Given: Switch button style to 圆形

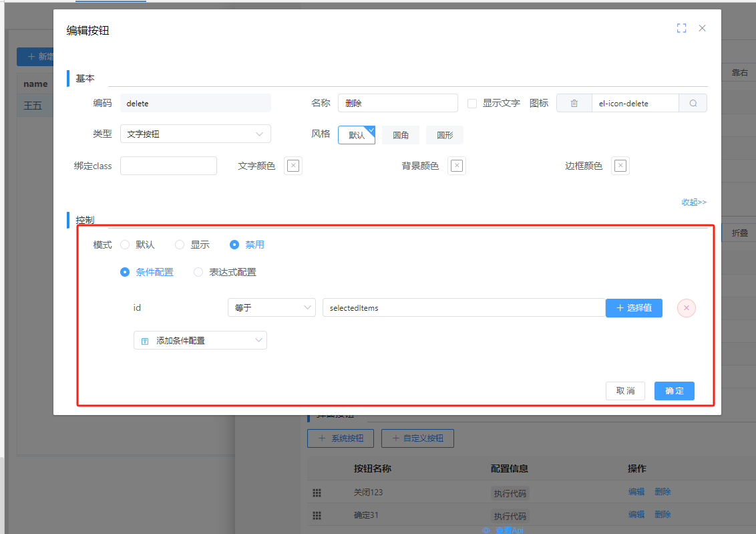Looking at the screenshot, I should pyautogui.click(x=444, y=134).
